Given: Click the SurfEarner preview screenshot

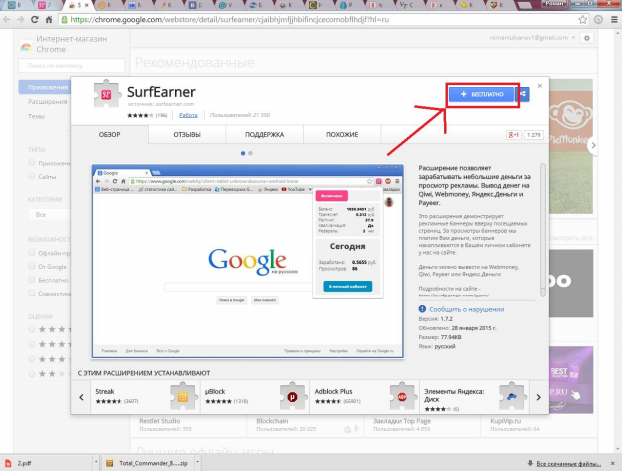Looking at the screenshot, I should 248,261.
